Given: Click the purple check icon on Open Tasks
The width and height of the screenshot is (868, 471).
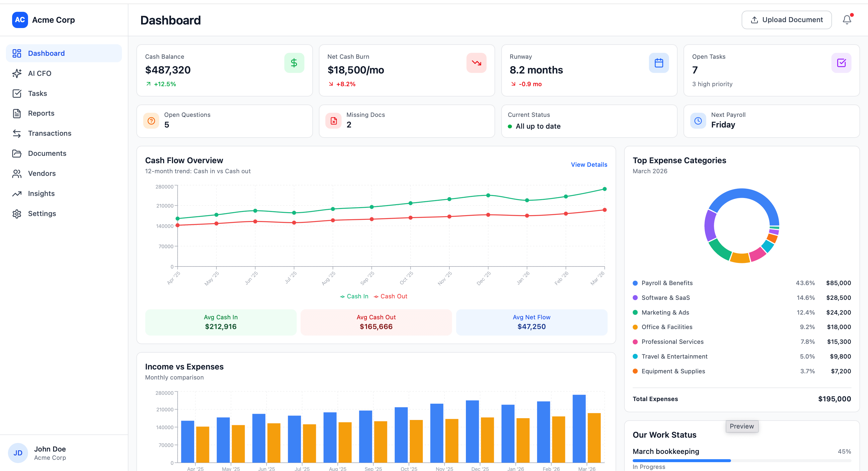Looking at the screenshot, I should (x=841, y=63).
